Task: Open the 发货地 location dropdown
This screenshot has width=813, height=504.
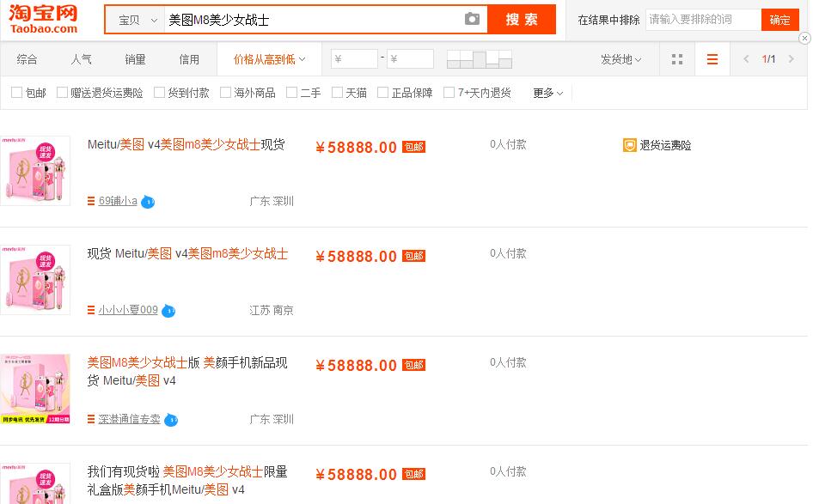Action: [620, 59]
